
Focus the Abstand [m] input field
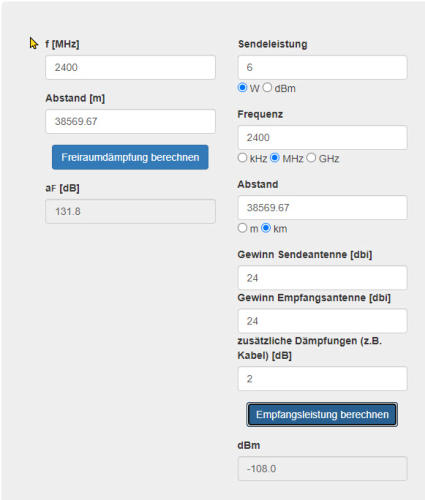click(x=130, y=121)
